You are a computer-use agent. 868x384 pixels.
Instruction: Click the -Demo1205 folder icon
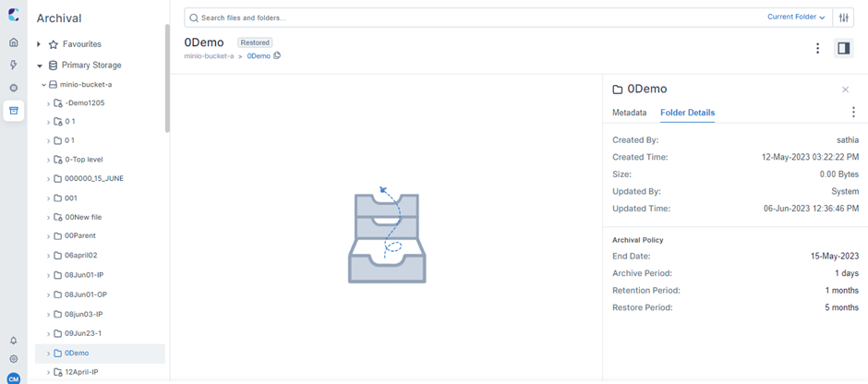pyautogui.click(x=57, y=102)
